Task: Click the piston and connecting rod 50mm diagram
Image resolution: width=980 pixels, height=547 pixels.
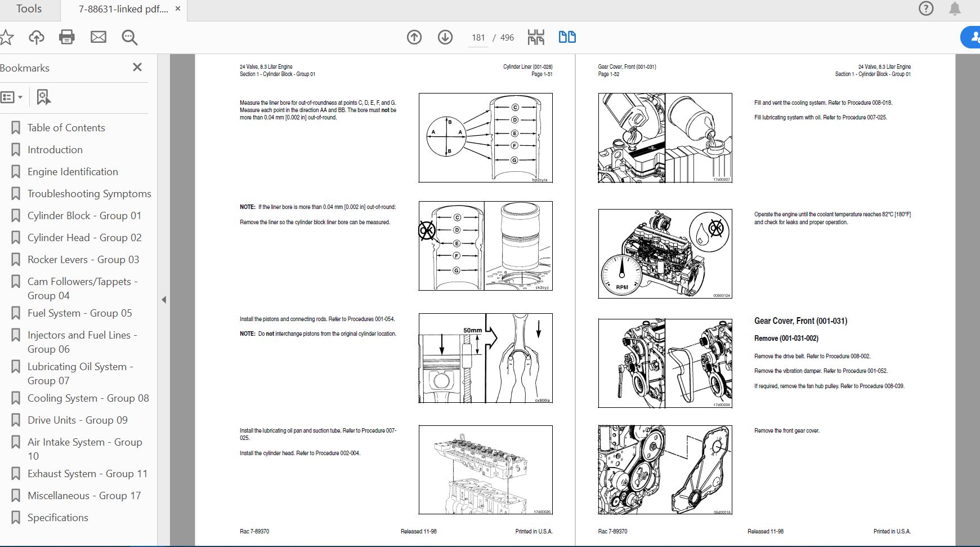Action: click(485, 358)
